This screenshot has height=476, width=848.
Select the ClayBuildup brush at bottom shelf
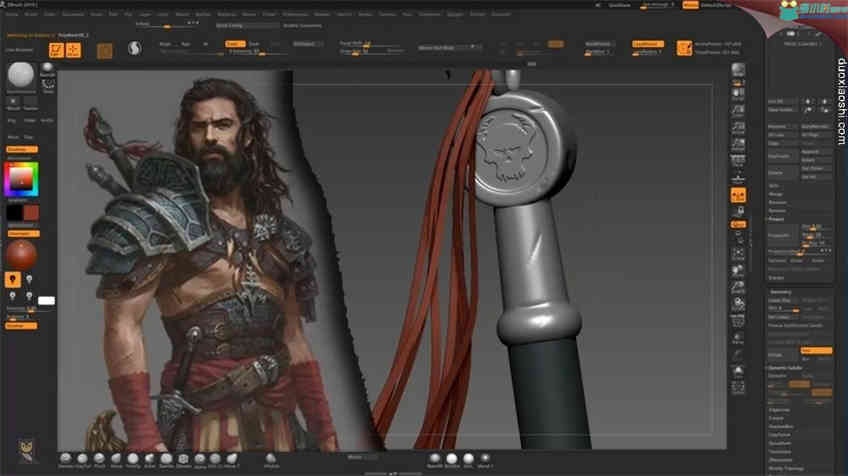(82, 460)
